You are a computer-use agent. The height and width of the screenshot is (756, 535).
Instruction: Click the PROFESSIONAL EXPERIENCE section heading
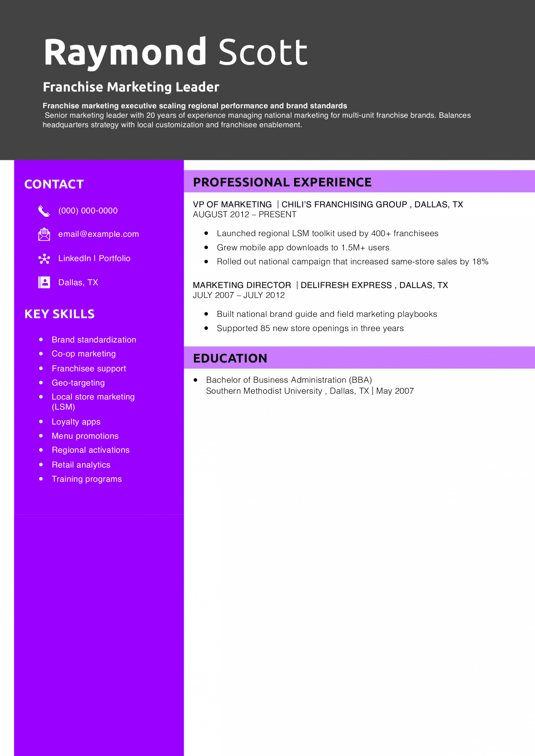(x=282, y=182)
